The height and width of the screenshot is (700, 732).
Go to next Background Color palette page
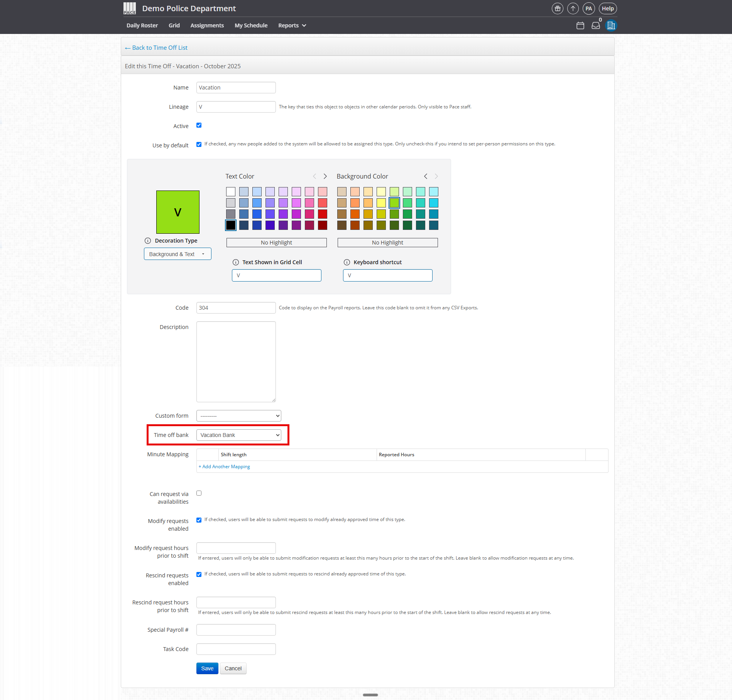pyautogui.click(x=436, y=176)
